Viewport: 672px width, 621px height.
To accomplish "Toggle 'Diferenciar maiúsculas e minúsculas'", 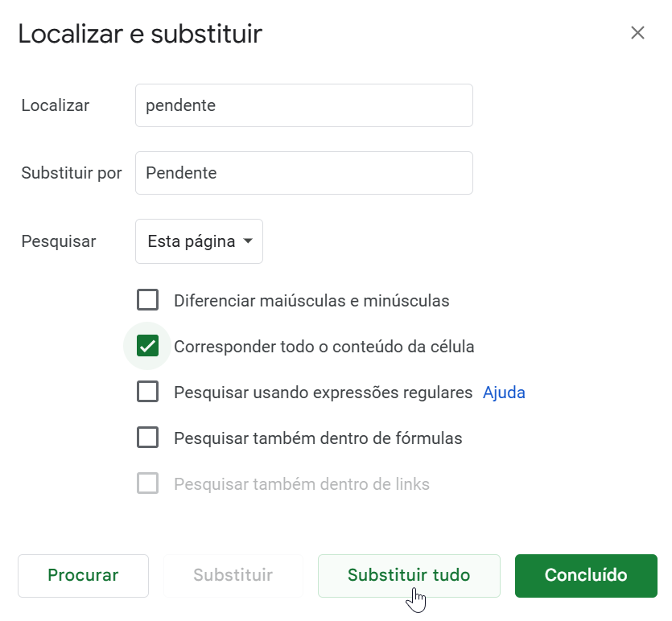I will coord(148,299).
